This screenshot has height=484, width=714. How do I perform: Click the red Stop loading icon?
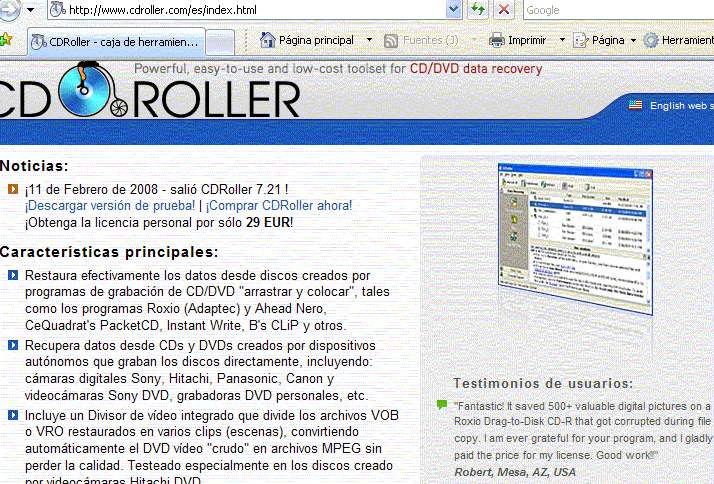point(504,10)
